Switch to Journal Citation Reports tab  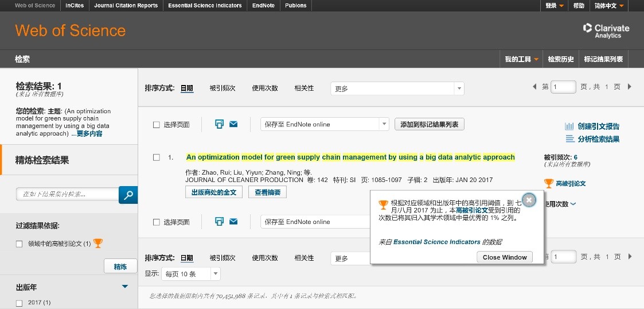pos(125,6)
